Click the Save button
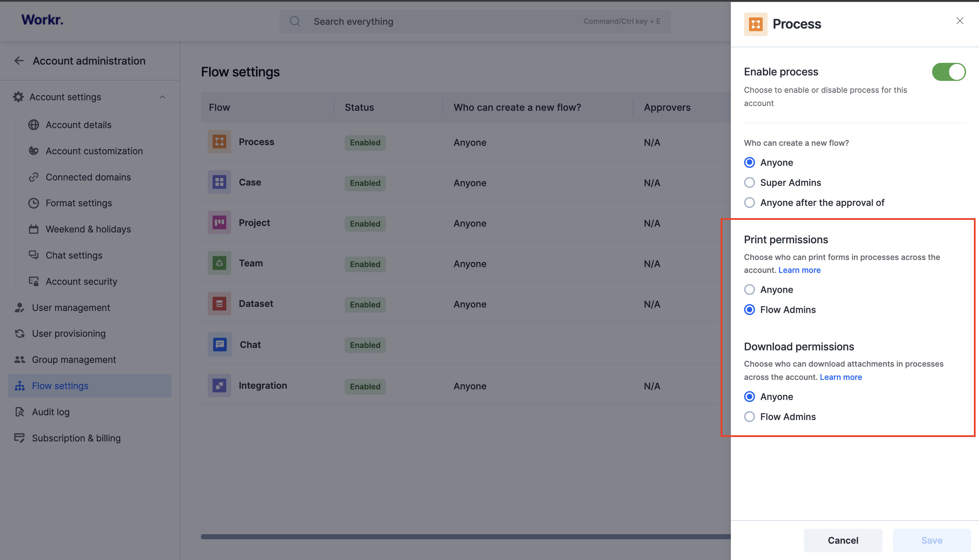Screen dimensions: 979x560 pos(932,540)
